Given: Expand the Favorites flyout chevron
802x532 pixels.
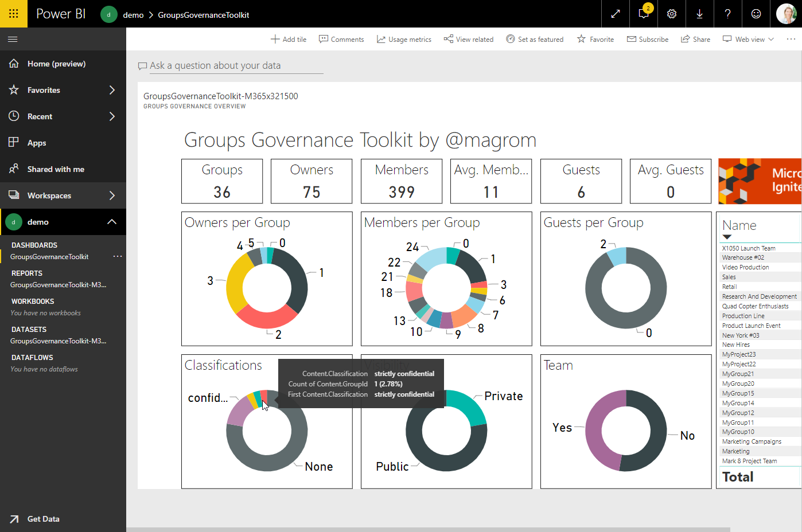Looking at the screenshot, I should click(112, 90).
